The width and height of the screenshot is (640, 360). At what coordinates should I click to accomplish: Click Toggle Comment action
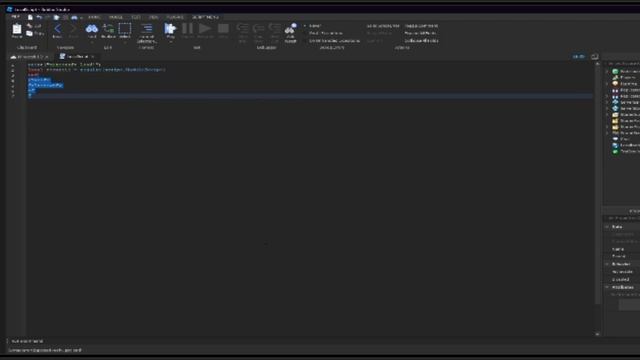(x=421, y=26)
